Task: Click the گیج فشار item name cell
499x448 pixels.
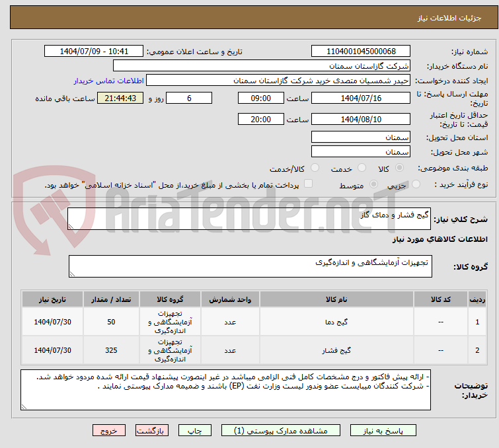Action: pos(336,350)
